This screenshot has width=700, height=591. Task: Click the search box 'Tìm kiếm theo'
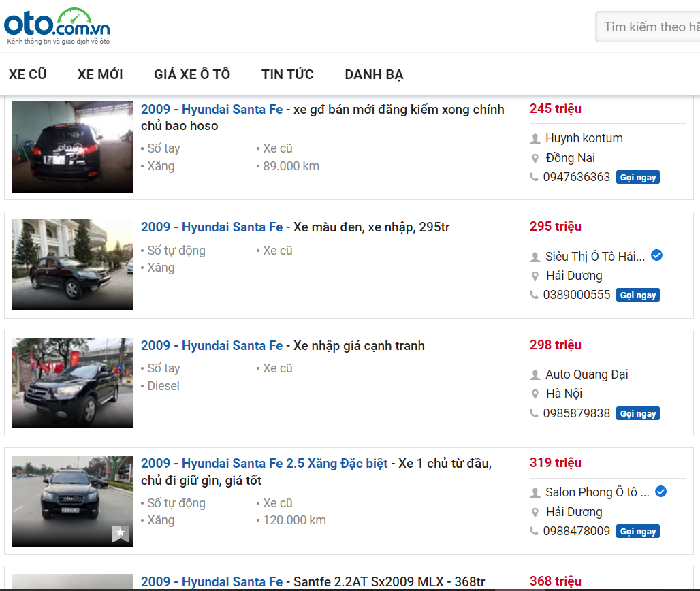(648, 27)
